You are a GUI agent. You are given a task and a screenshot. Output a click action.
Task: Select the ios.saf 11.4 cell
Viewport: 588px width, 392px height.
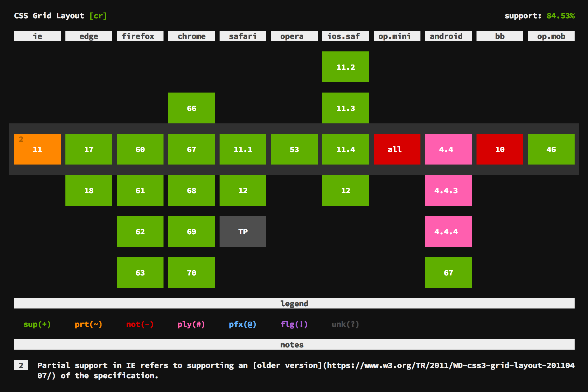346,149
